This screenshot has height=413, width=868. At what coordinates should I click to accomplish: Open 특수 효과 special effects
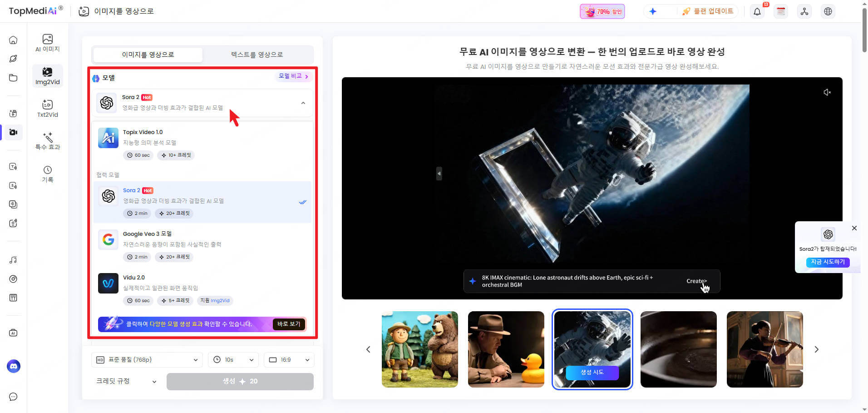click(47, 141)
